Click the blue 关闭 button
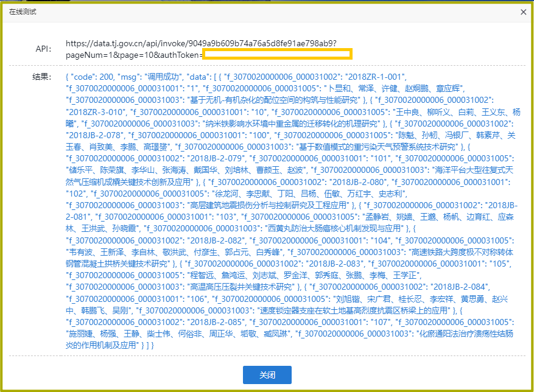The width and height of the screenshot is (534, 392). [x=267, y=374]
